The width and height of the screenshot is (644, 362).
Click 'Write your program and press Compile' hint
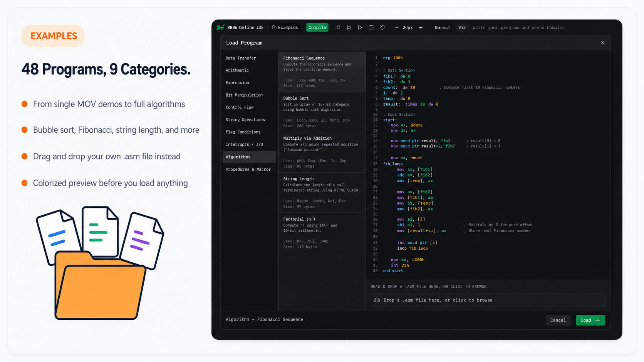[518, 28]
